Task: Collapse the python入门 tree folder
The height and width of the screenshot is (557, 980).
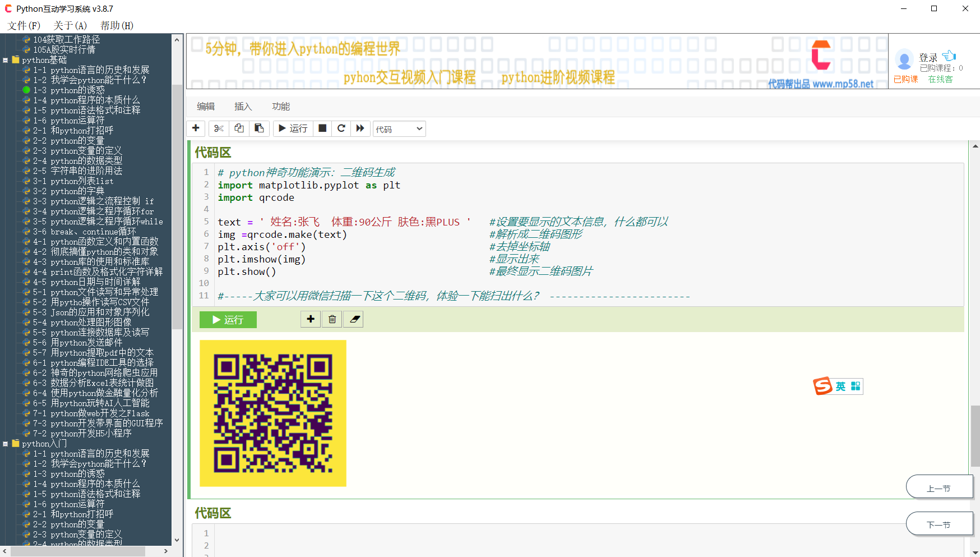Action: pyautogui.click(x=5, y=444)
